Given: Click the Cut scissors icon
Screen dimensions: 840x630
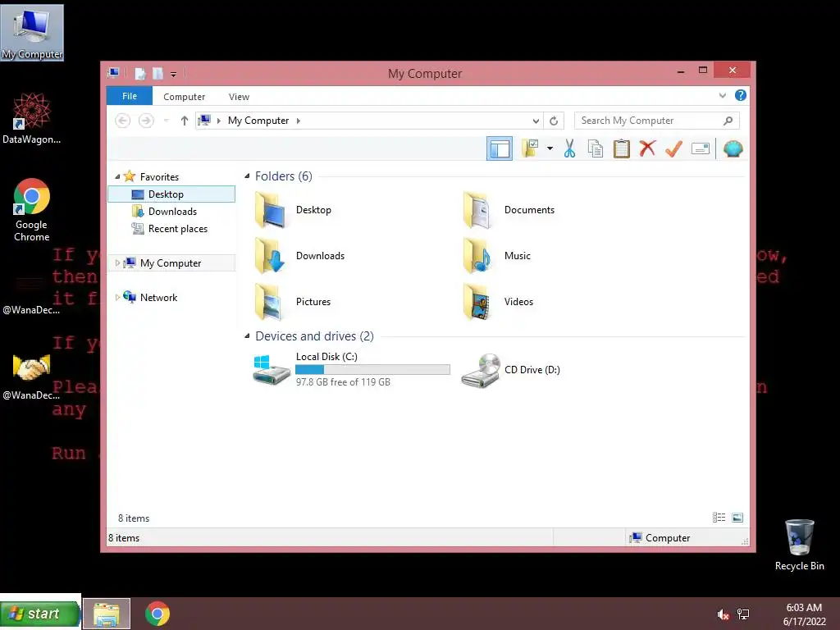Looking at the screenshot, I should [569, 148].
